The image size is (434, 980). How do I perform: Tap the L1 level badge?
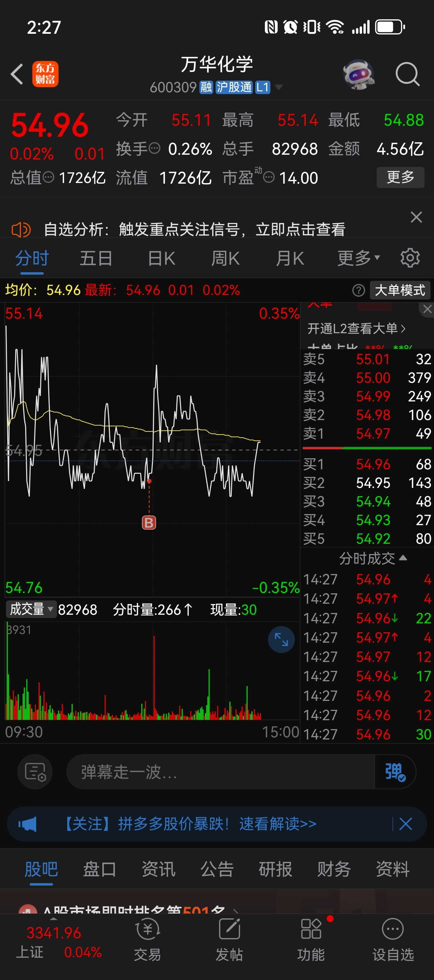(x=262, y=87)
